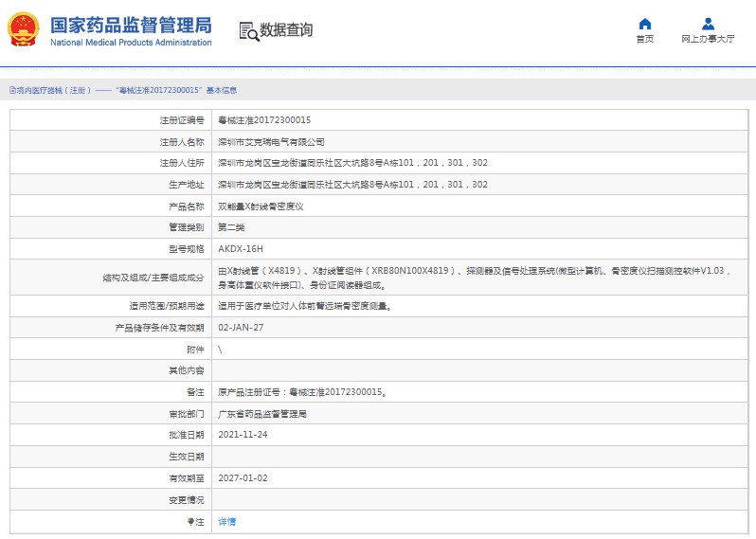Screen dimensions: 756x539
Task: Click the data query magnifier icon
Action: (249, 31)
